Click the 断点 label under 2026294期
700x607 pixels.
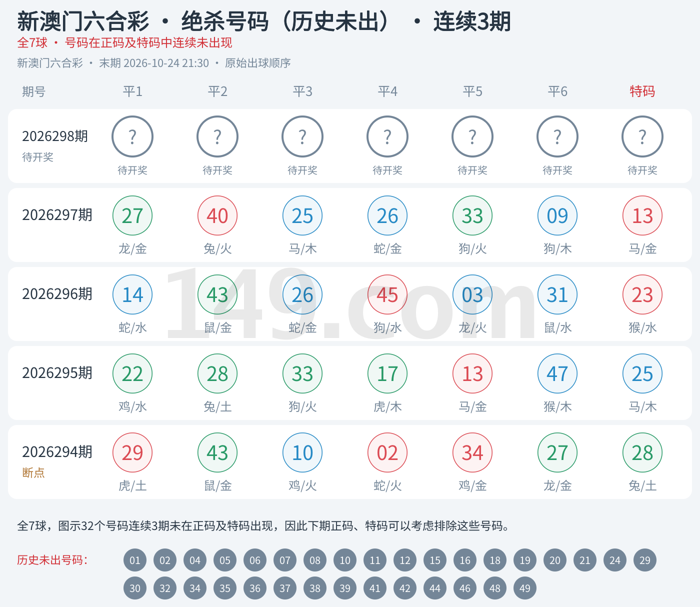tap(33, 472)
